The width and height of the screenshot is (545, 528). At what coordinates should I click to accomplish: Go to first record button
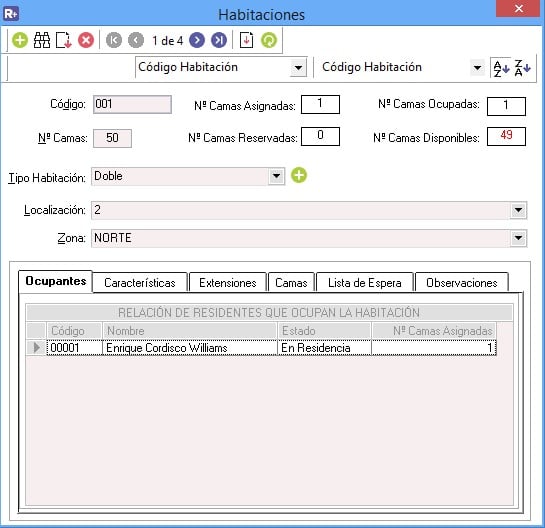coord(114,40)
